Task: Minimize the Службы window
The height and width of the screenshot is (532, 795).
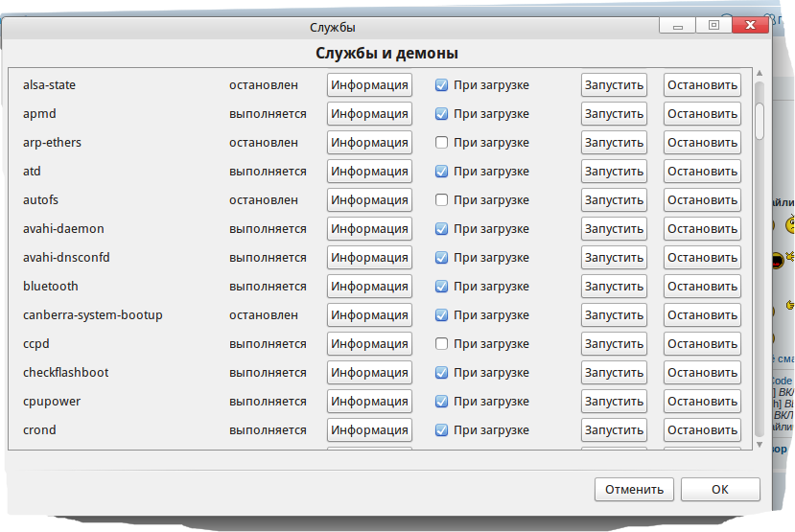Action: (678, 26)
